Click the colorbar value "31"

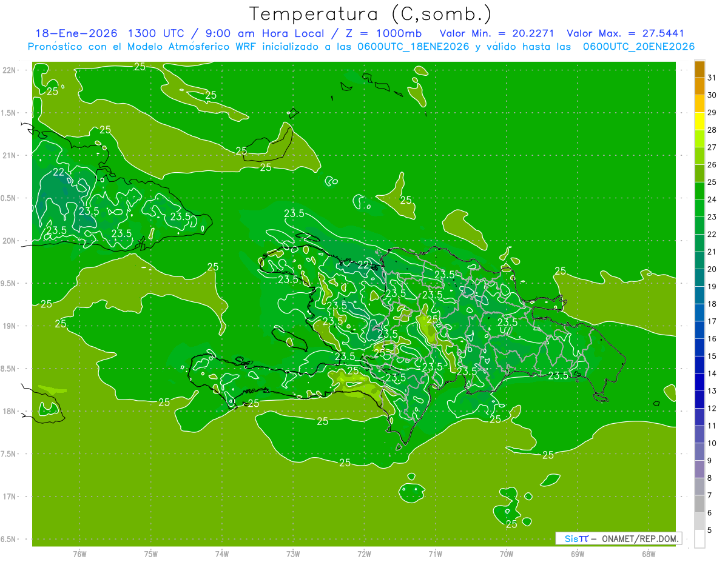coord(712,78)
